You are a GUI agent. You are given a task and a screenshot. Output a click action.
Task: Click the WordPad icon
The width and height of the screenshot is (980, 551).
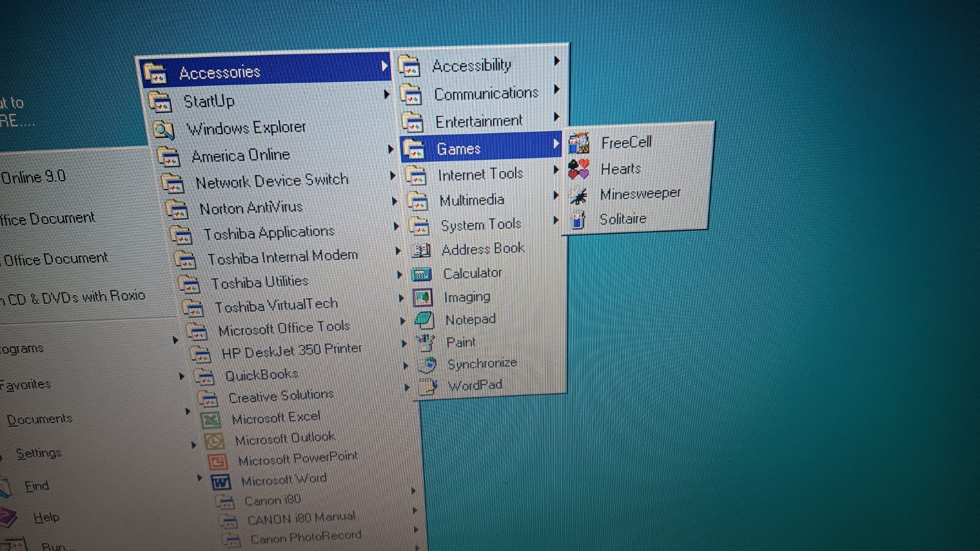click(429, 386)
